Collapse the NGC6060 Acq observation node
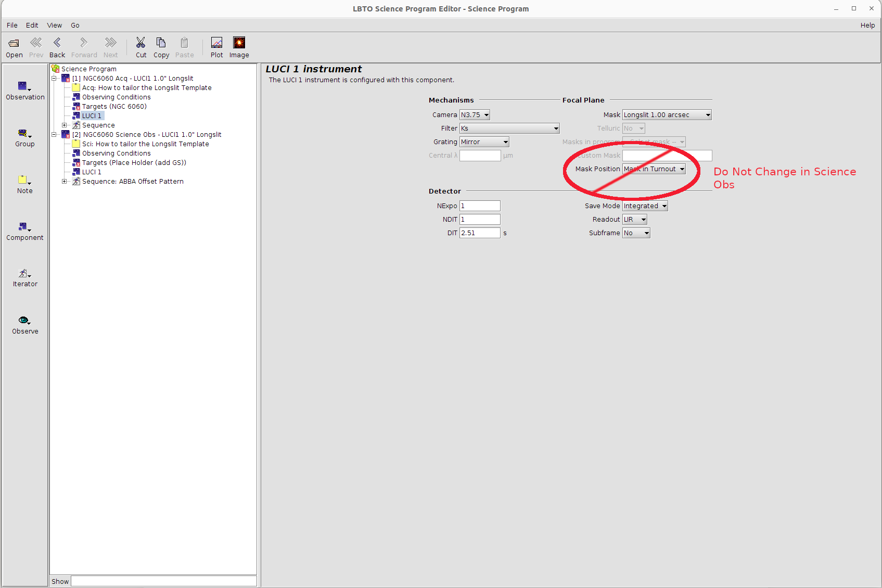This screenshot has height=588, width=882. coord(54,79)
